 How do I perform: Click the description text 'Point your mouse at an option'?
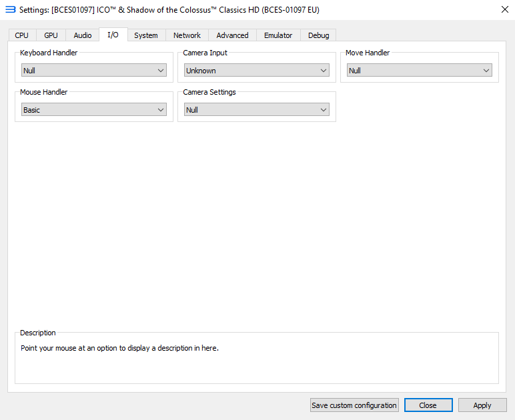119,348
